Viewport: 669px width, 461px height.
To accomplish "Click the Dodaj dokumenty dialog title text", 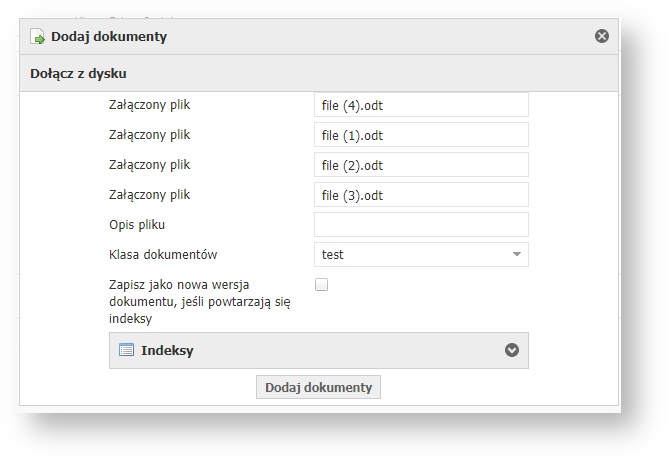I will (109, 36).
